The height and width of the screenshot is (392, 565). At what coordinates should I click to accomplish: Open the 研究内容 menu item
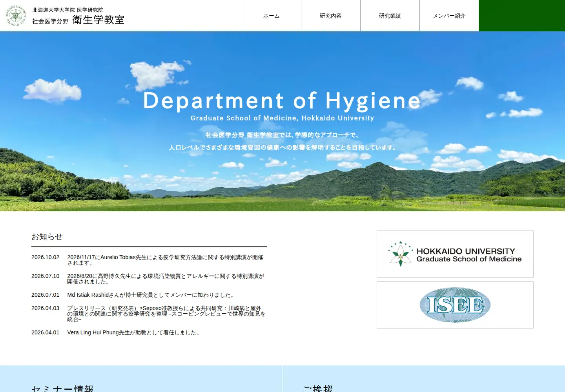331,16
